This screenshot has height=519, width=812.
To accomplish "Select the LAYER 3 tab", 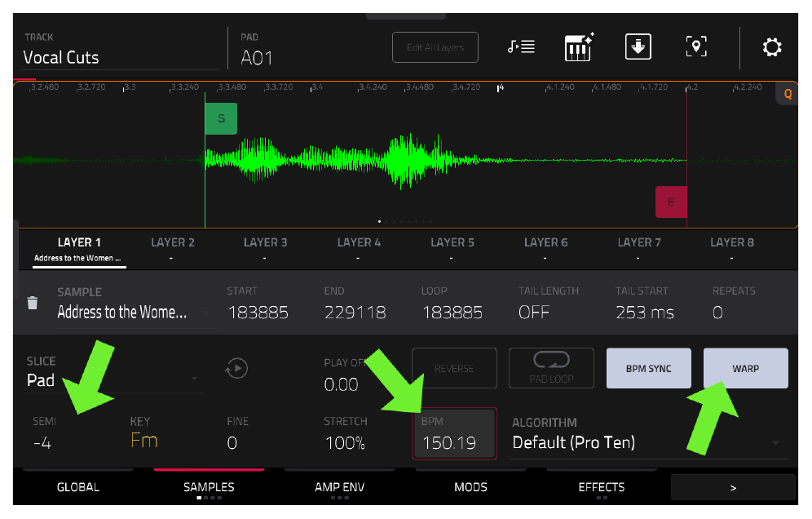I will pyautogui.click(x=265, y=250).
